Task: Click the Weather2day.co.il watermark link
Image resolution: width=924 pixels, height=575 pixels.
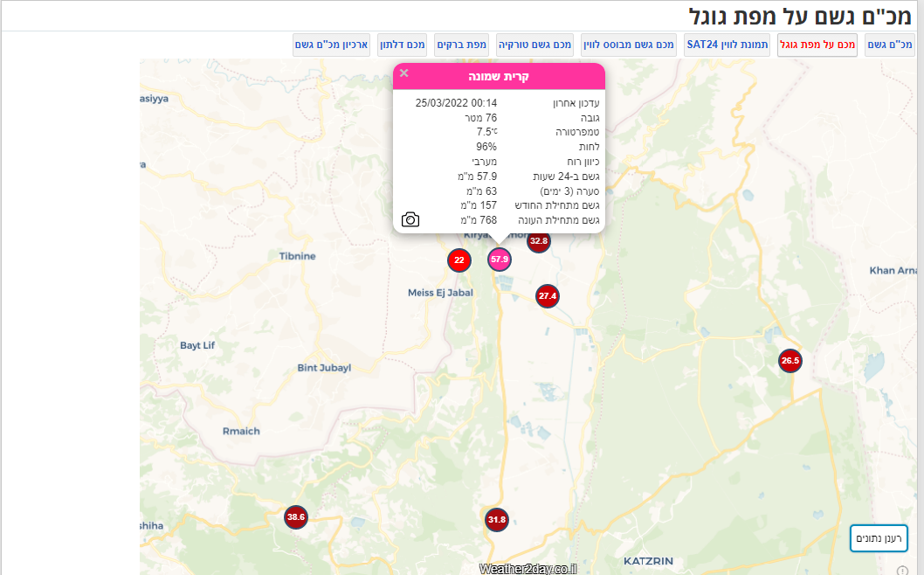Action: pyautogui.click(x=528, y=568)
